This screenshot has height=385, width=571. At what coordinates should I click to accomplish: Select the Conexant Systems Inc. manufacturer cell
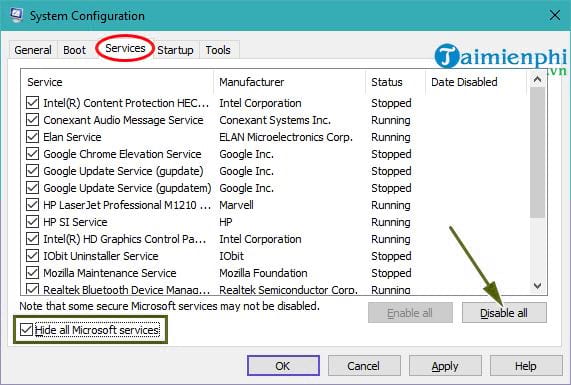click(275, 120)
